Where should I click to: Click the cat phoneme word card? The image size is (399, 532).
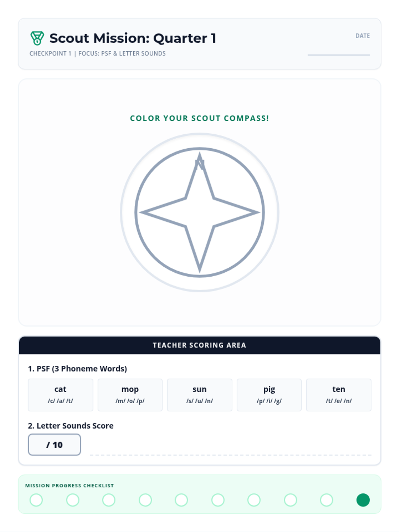61,395
